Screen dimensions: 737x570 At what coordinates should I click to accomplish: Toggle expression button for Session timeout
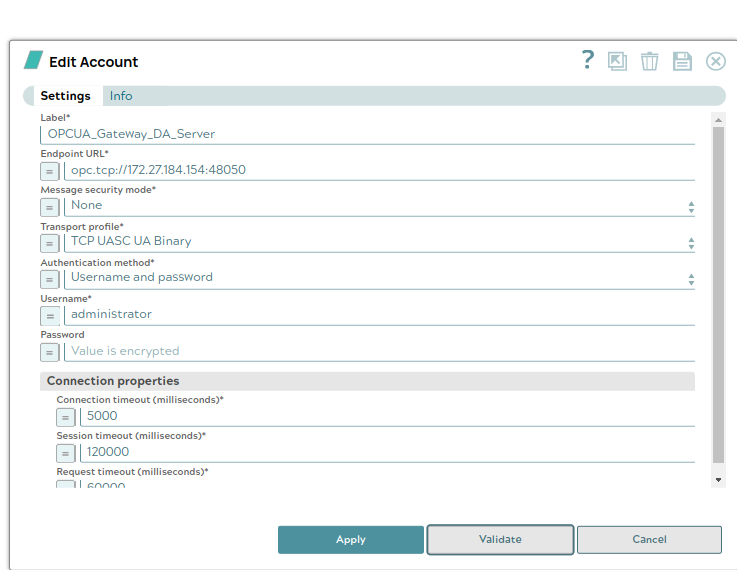click(66, 453)
